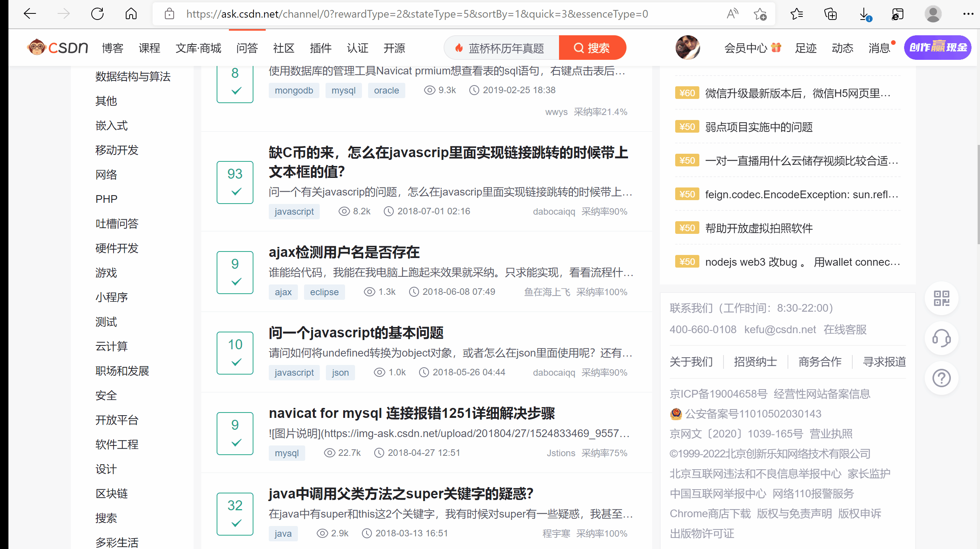Open author Jstions profile
Screen dimensions: 980x549
coord(561,453)
